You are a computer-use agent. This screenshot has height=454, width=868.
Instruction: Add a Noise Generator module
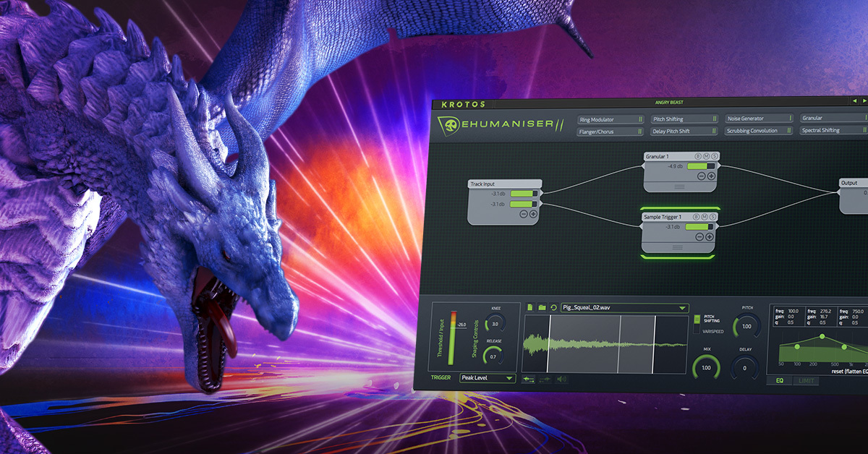pos(760,119)
